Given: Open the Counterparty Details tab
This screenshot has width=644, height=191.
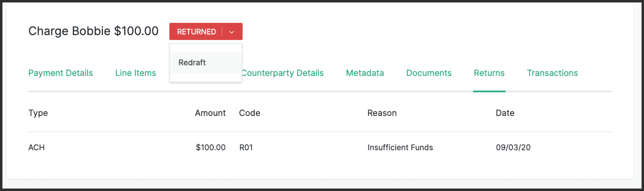Looking at the screenshot, I should pyautogui.click(x=283, y=73).
